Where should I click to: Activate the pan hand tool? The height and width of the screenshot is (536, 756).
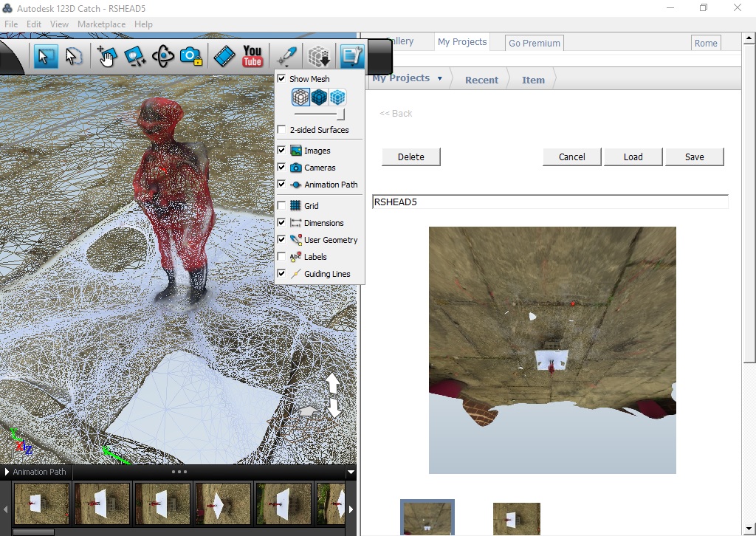(106, 56)
